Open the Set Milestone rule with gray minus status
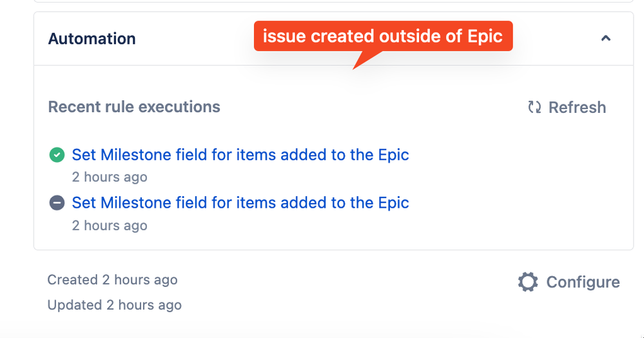This screenshot has width=644, height=338. point(240,203)
